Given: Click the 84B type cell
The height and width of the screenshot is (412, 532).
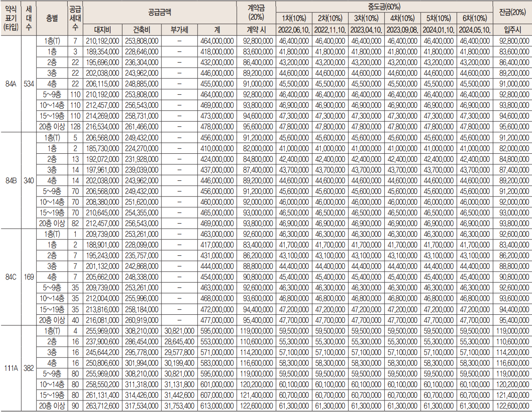Looking at the screenshot, I should (x=11, y=180).
